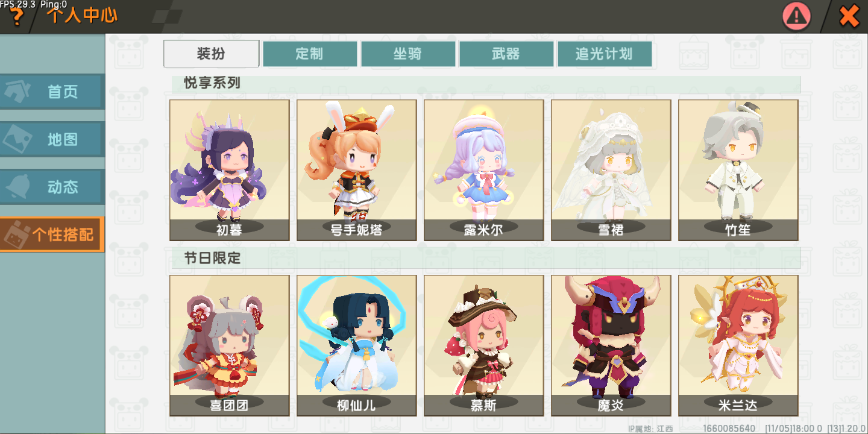Image resolution: width=868 pixels, height=434 pixels.
Task: Open the red warning report icon
Action: pos(796,16)
